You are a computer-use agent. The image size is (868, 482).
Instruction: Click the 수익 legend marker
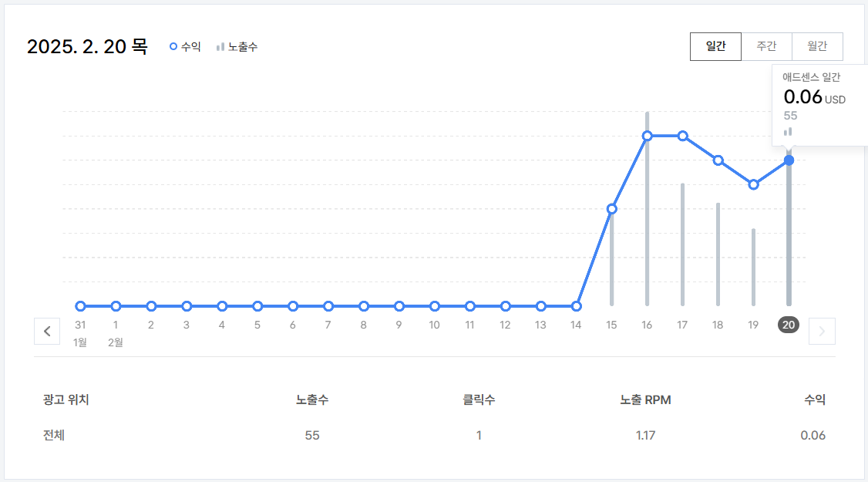(x=173, y=46)
